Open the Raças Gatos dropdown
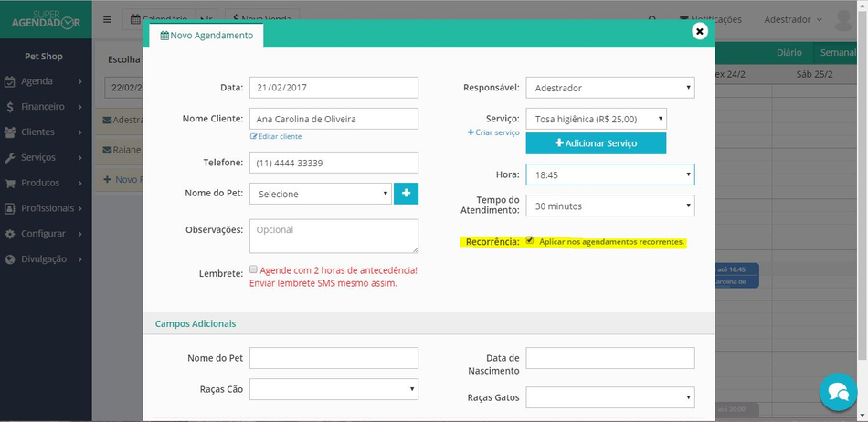The height and width of the screenshot is (422, 868). click(x=610, y=397)
